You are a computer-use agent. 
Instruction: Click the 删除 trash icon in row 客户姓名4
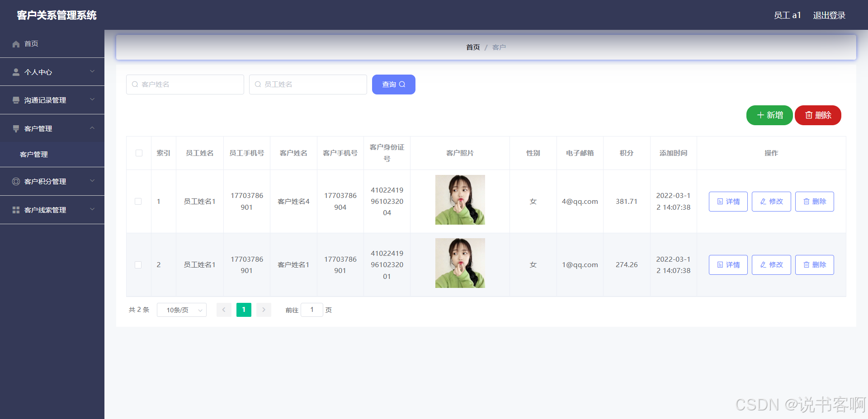click(807, 202)
